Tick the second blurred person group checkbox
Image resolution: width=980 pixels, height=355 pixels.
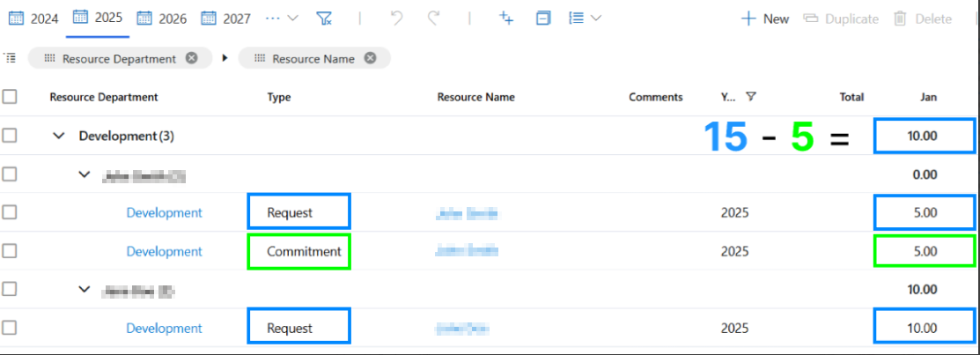coord(10,290)
